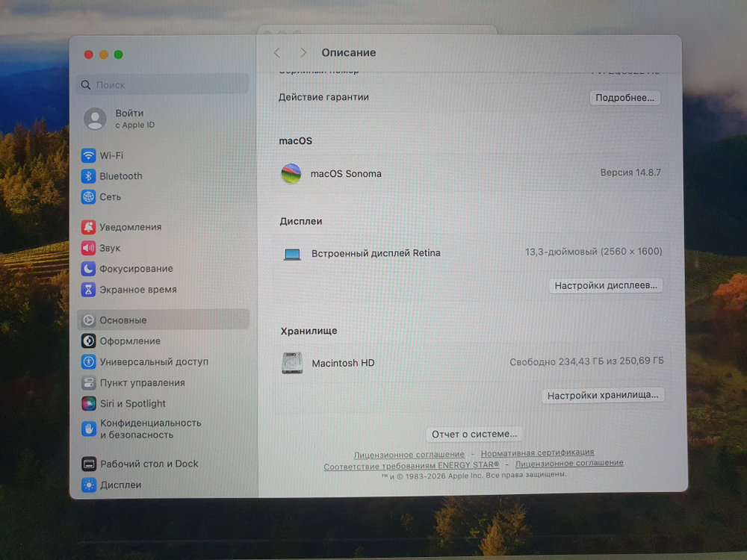
Task: Go back with the left chevron
Action: [277, 53]
